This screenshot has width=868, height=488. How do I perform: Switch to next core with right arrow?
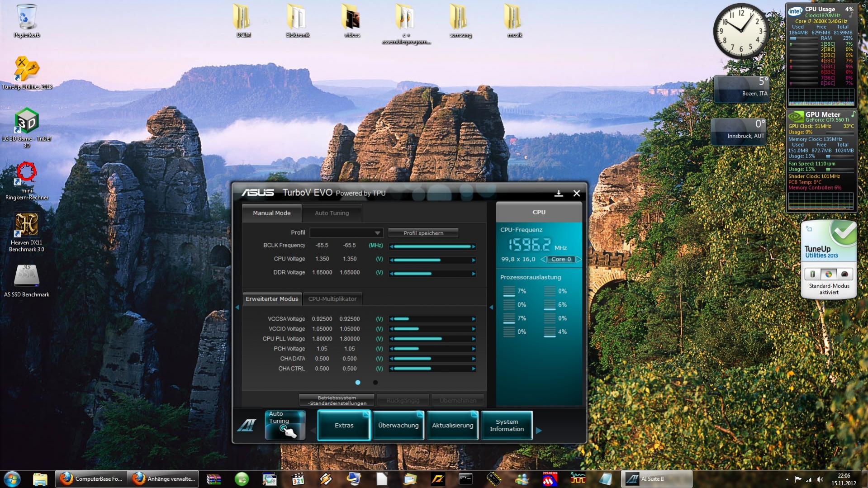pyautogui.click(x=578, y=259)
